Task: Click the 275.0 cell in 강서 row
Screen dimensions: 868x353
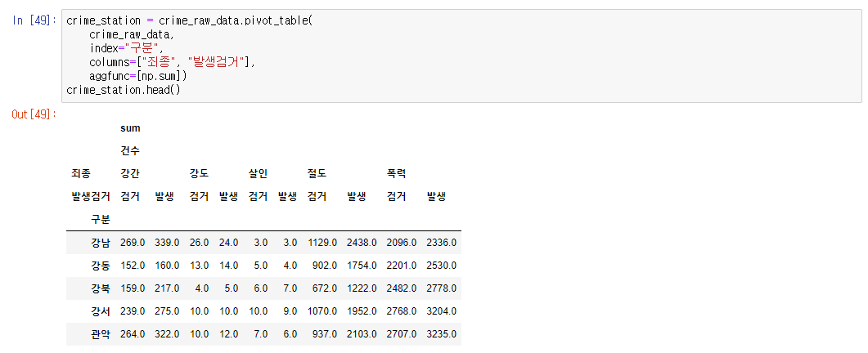Action: click(x=167, y=311)
